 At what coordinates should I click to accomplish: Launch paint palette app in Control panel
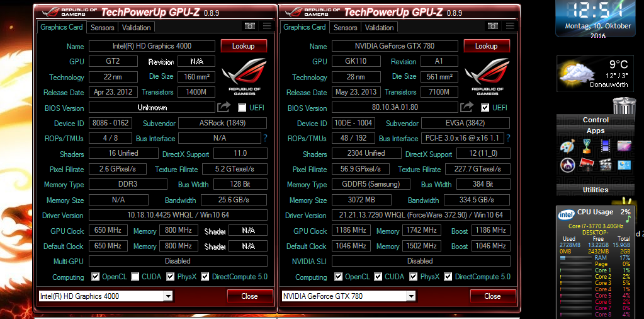(568, 146)
